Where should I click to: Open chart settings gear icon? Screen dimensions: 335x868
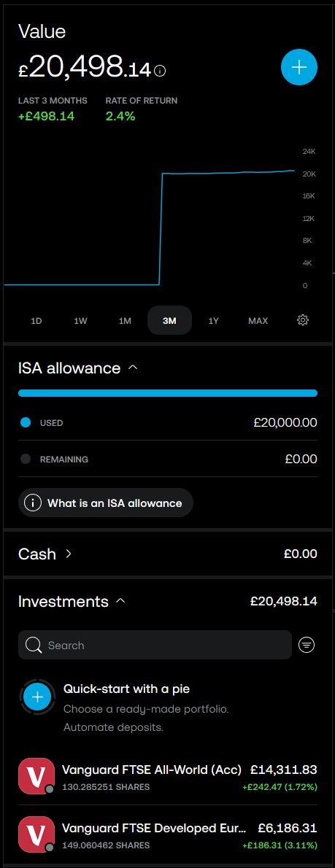click(303, 320)
